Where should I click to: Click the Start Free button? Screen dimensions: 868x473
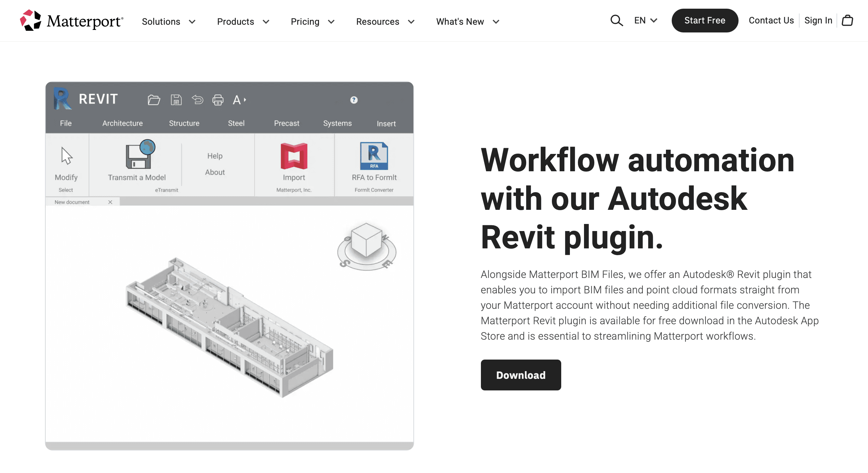pyautogui.click(x=704, y=21)
